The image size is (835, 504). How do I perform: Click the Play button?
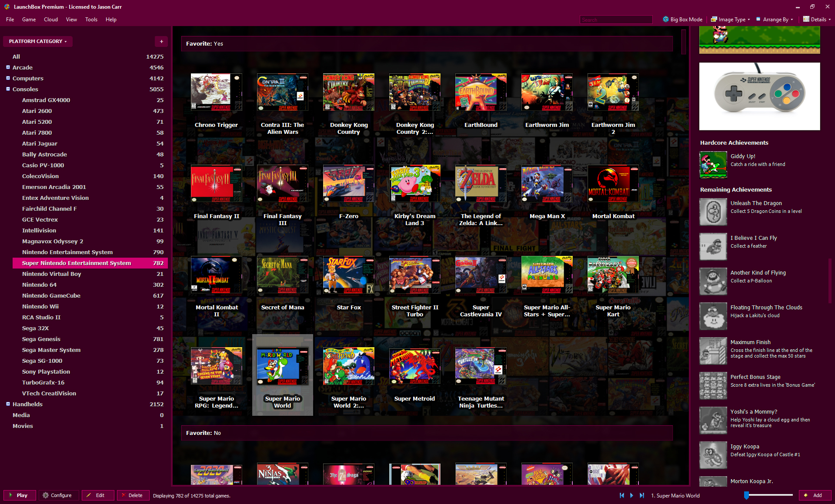click(x=20, y=495)
